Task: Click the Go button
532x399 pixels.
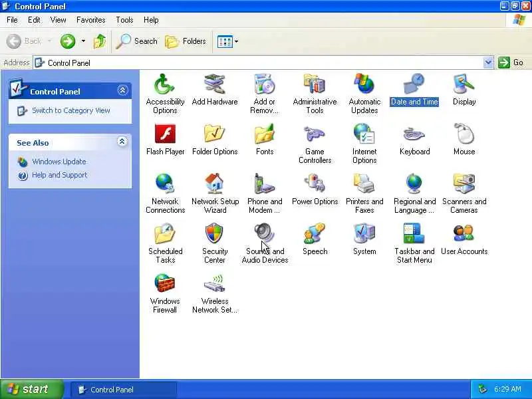Action: pos(511,63)
